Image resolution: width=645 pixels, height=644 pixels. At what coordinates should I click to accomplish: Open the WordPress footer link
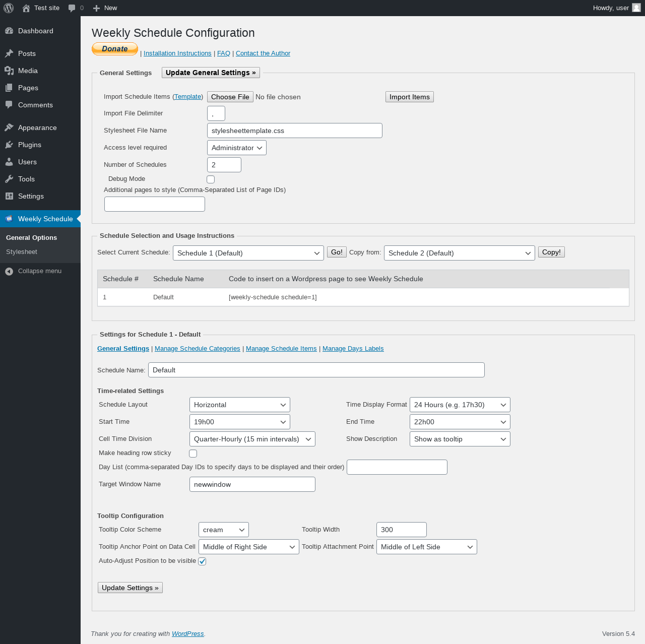coord(188,634)
